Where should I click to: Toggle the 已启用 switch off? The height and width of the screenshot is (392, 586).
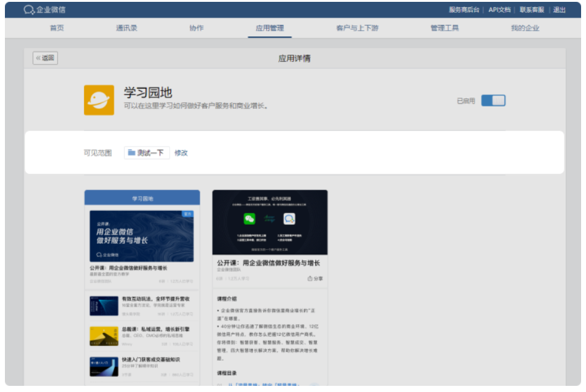tap(493, 101)
